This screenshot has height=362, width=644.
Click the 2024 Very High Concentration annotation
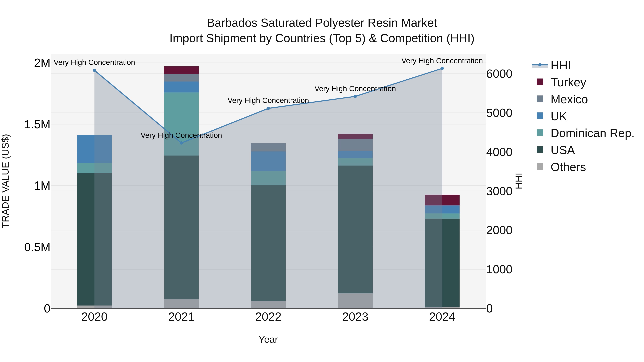442,61
